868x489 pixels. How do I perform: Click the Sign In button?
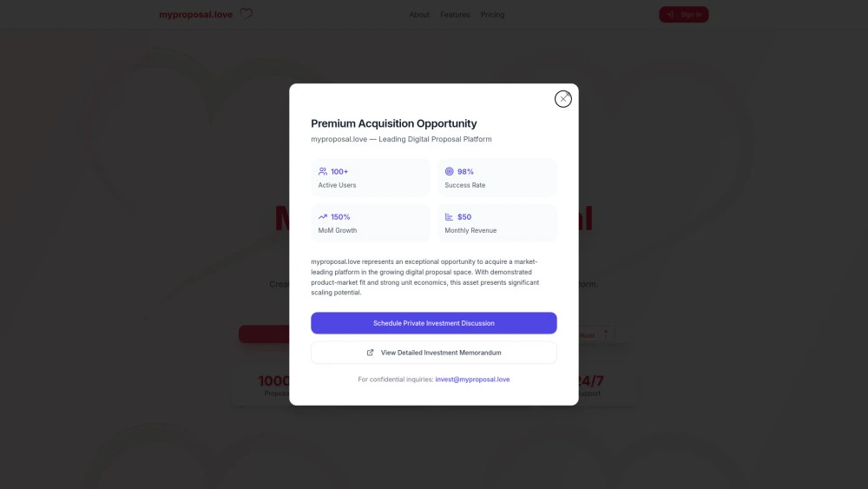pyautogui.click(x=684, y=15)
